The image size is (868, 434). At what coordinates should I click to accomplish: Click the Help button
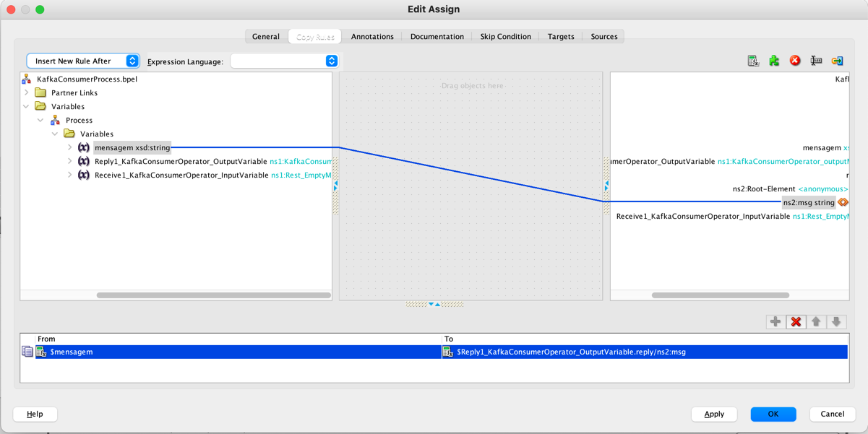pos(35,414)
